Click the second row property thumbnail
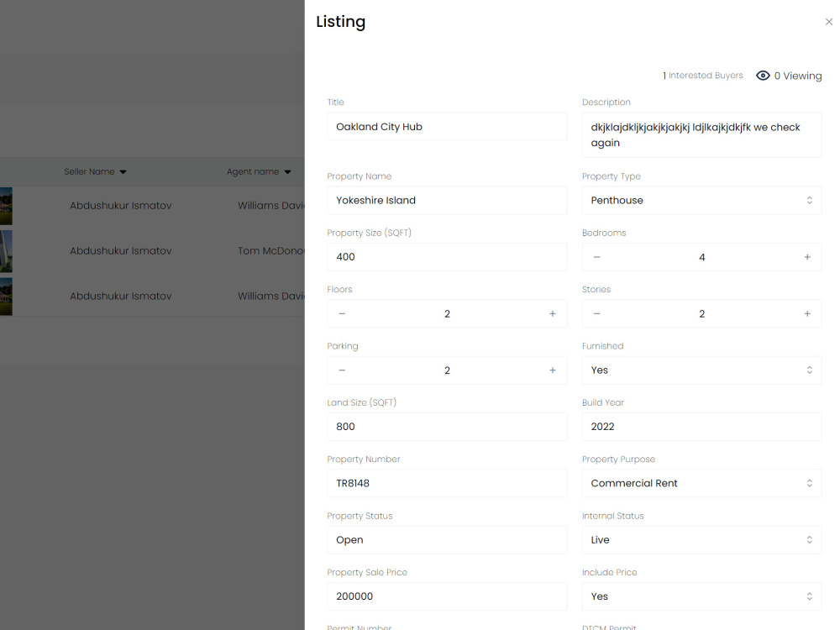The width and height of the screenshot is (840, 630). (6, 251)
